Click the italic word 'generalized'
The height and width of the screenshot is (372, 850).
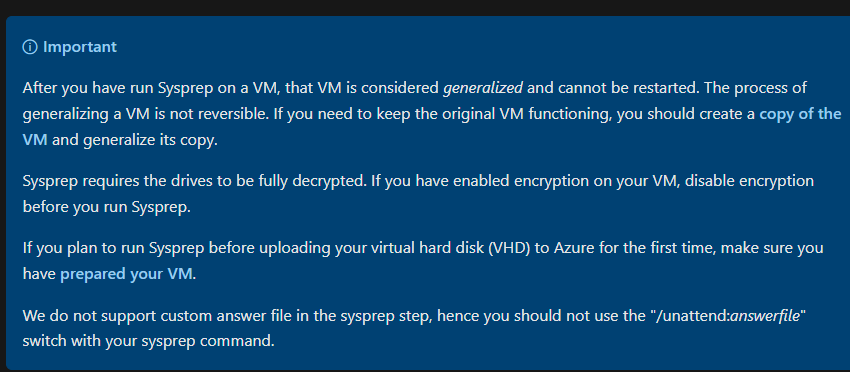[x=483, y=88]
